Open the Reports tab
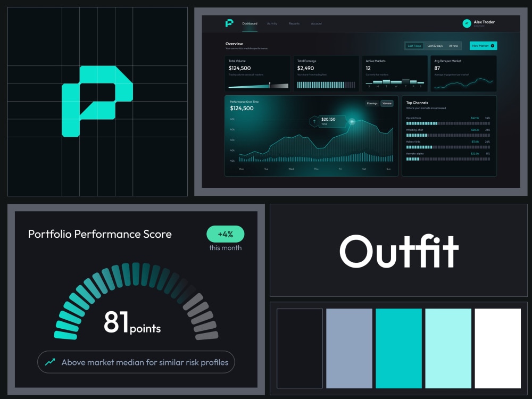The height and width of the screenshot is (399, 532). click(x=294, y=23)
